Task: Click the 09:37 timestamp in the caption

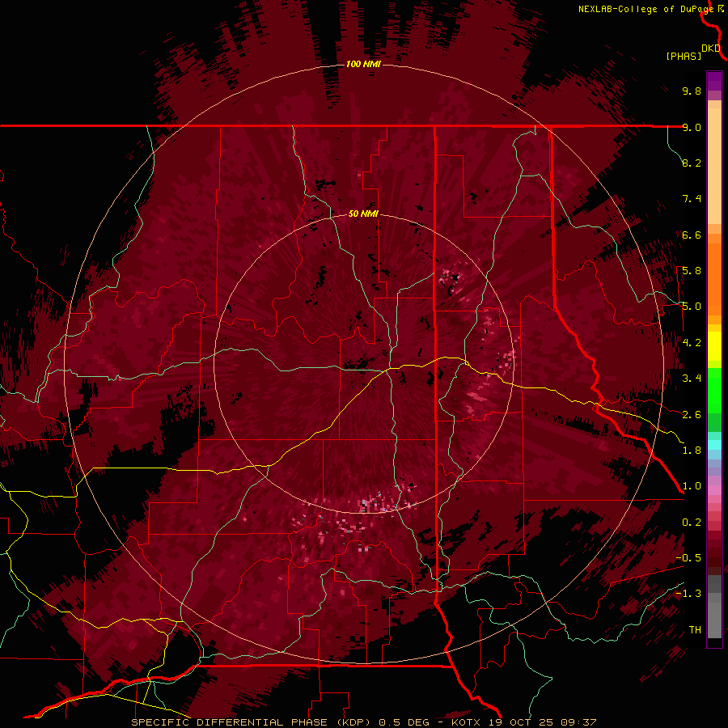Action: click(581, 722)
